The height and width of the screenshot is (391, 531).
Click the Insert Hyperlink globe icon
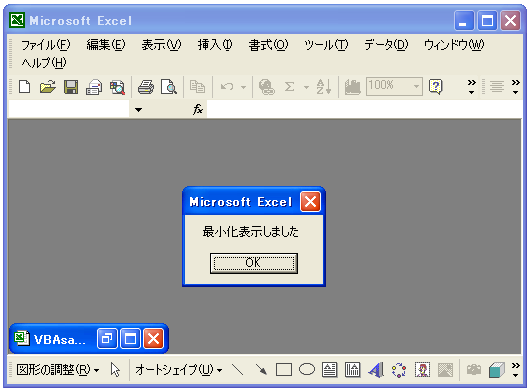(267, 87)
